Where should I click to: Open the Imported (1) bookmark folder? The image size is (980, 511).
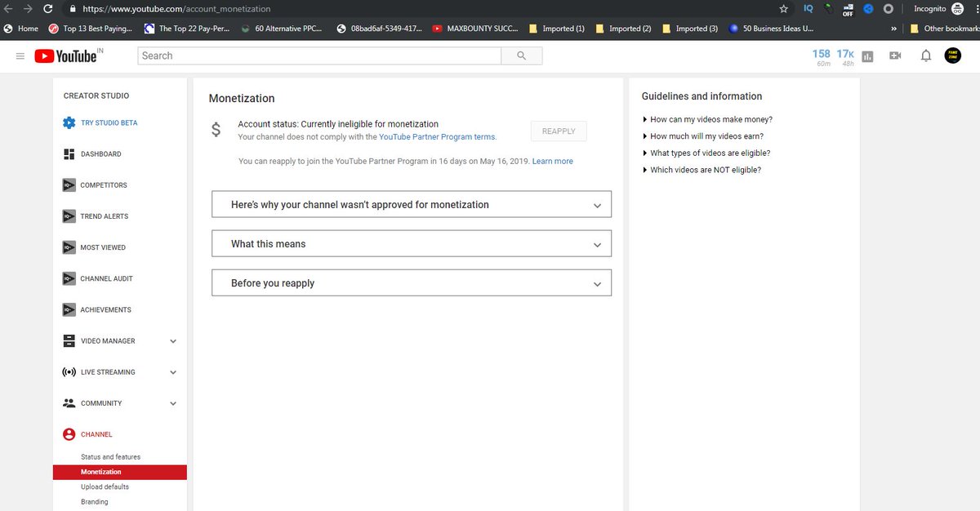click(557, 29)
